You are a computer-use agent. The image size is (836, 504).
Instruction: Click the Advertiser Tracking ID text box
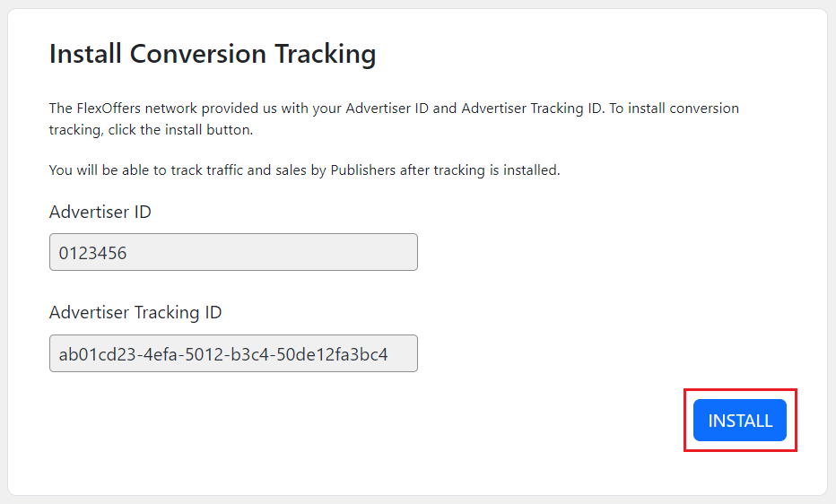click(233, 354)
